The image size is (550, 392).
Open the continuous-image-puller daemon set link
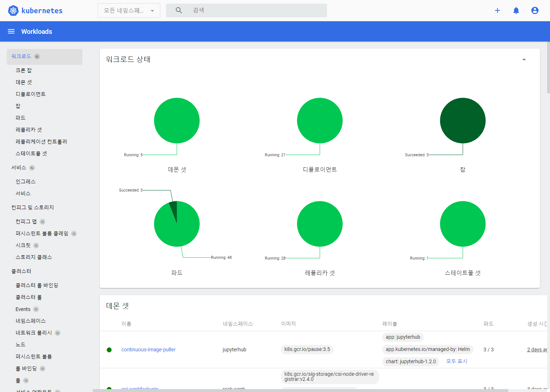(148, 350)
